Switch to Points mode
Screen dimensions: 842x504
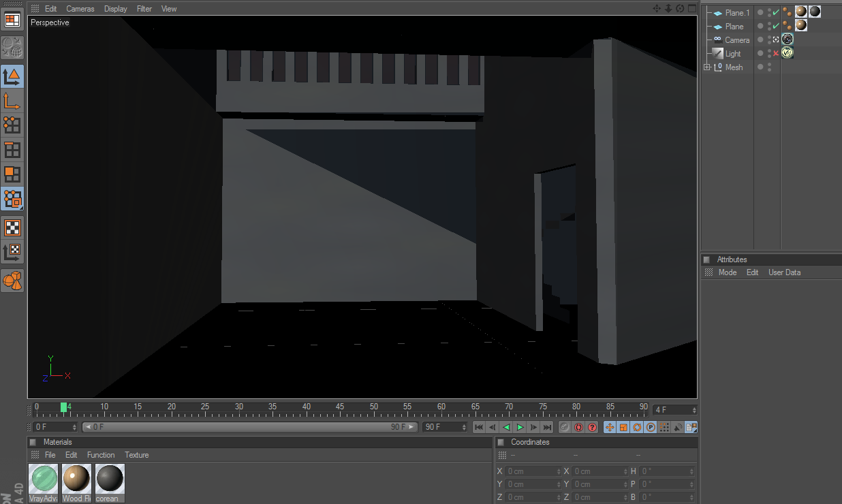click(12, 125)
